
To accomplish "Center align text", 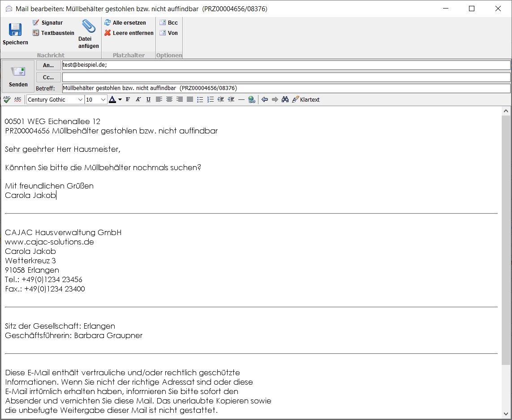I will [169, 99].
